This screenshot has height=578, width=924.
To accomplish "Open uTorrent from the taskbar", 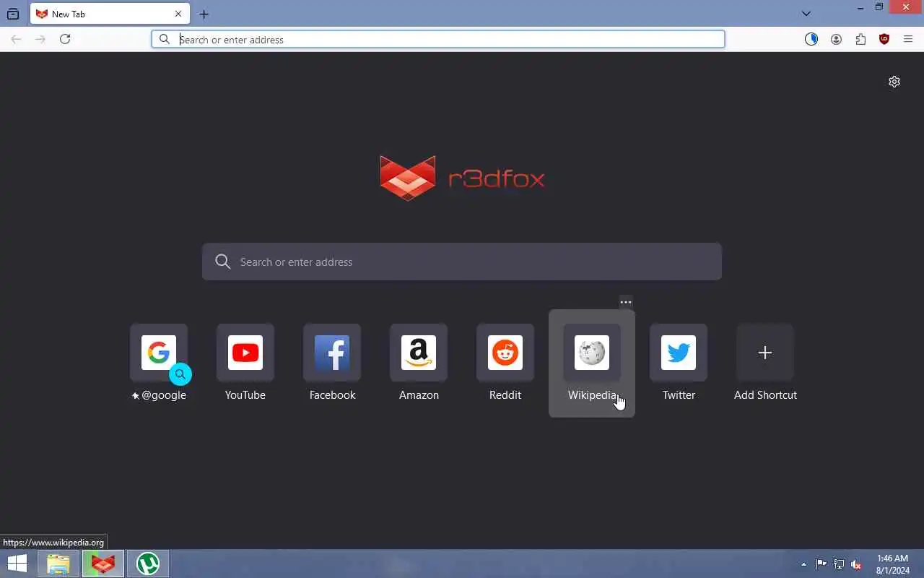I will click(148, 564).
